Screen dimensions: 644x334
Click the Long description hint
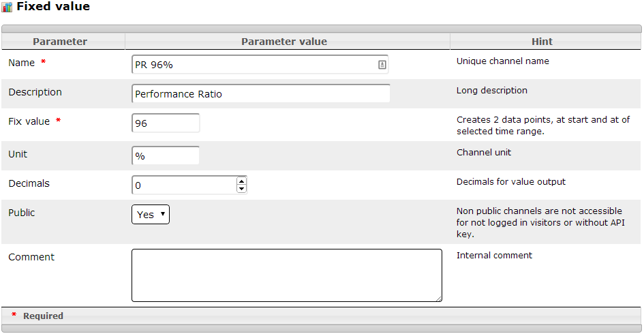491,91
